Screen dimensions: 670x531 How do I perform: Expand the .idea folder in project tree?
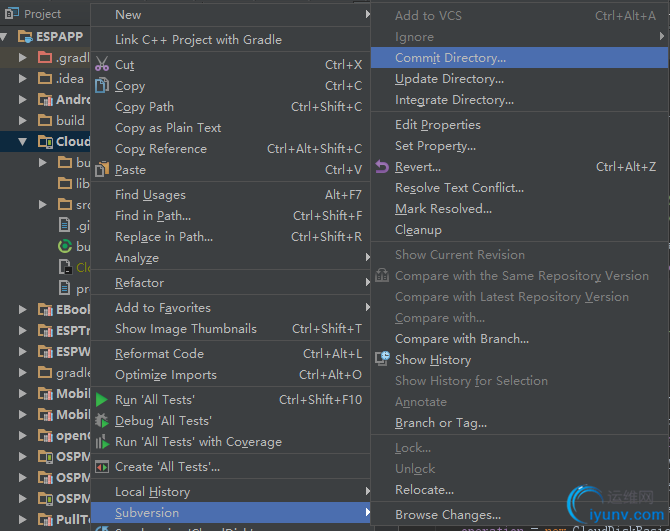pos(23,78)
